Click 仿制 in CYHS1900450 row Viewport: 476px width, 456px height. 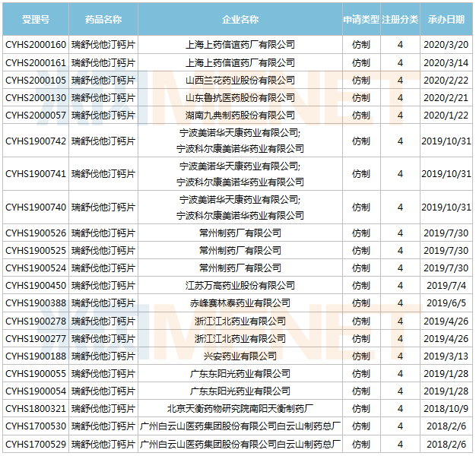361,285
